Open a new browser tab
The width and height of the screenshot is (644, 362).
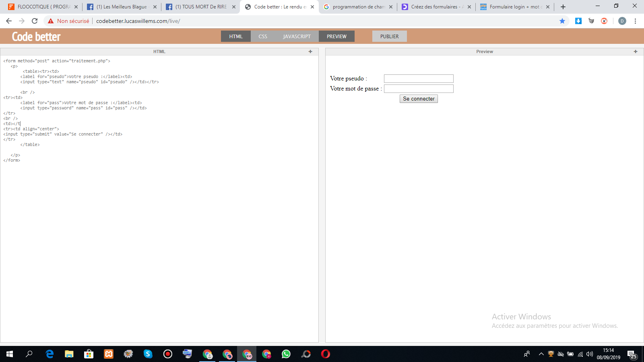(x=563, y=7)
